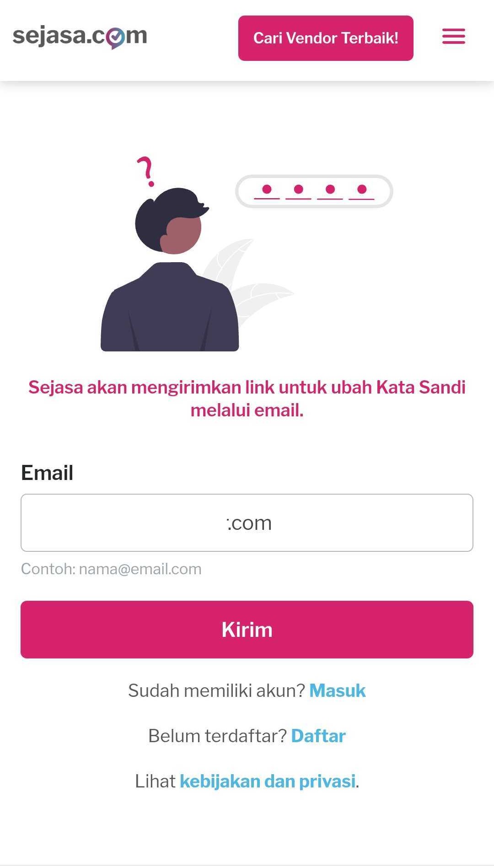This screenshot has width=494, height=868.
Task: Click the Cari Vendor Terbaik! button
Action: [326, 38]
